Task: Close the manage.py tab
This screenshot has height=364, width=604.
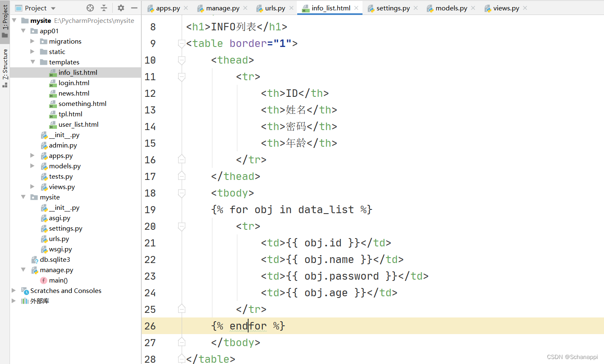Action: [x=245, y=8]
